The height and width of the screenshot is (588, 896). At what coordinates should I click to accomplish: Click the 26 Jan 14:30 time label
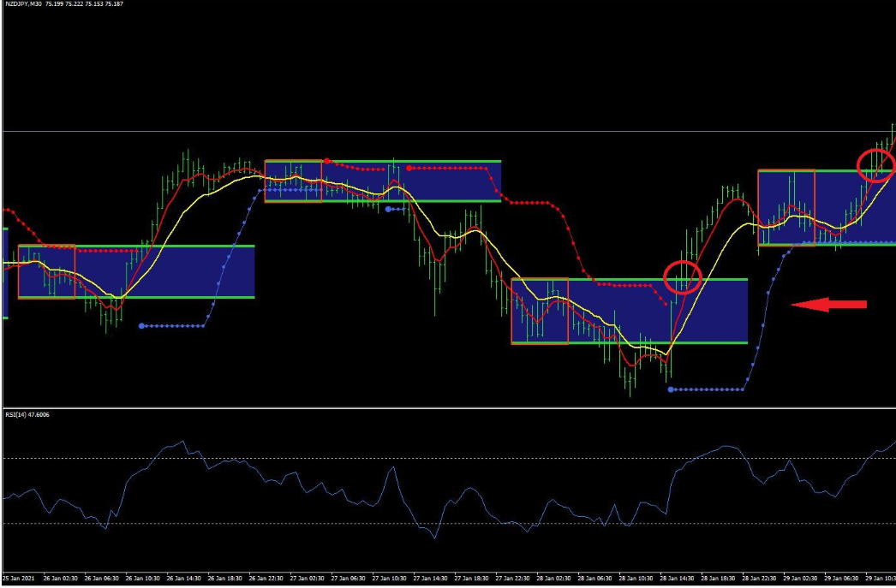(x=184, y=579)
